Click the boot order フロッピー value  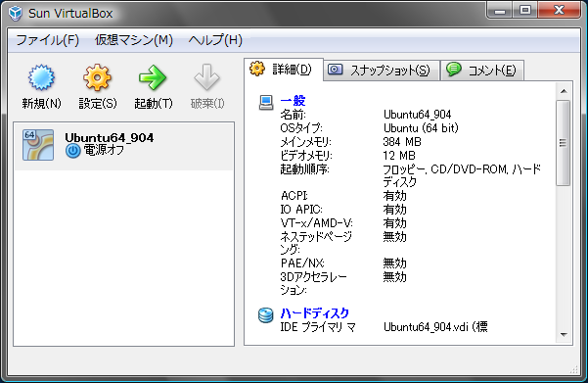(462, 175)
